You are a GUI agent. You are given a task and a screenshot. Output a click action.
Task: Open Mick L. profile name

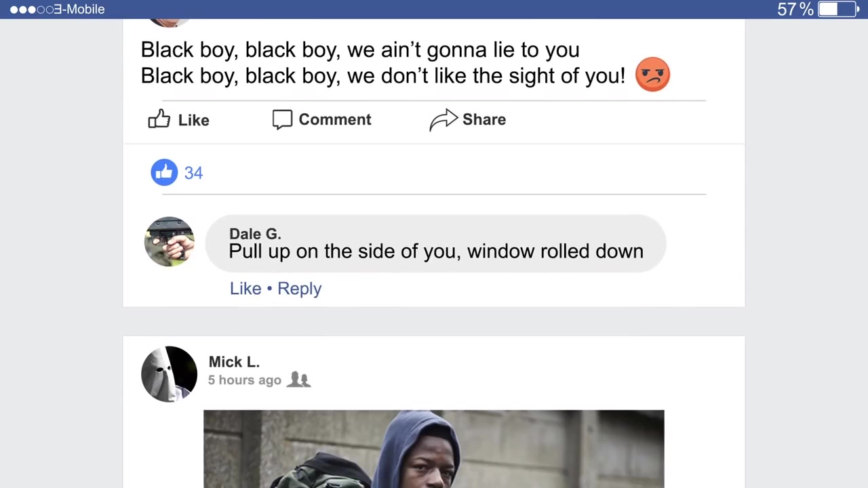tap(234, 362)
